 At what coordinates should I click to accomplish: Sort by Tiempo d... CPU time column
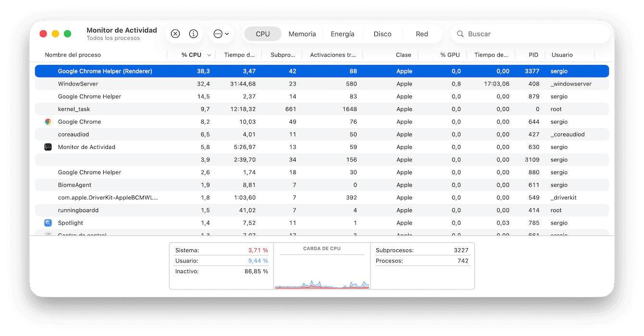point(239,55)
